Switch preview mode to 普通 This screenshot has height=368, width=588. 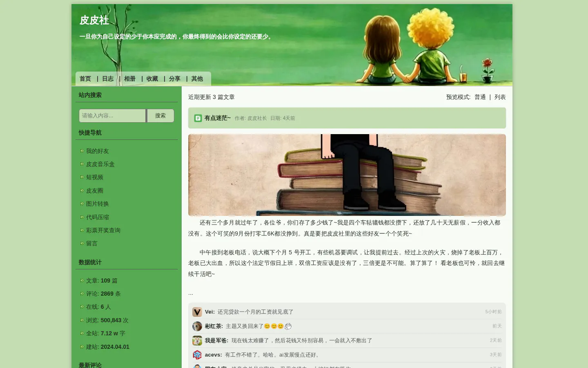480,97
